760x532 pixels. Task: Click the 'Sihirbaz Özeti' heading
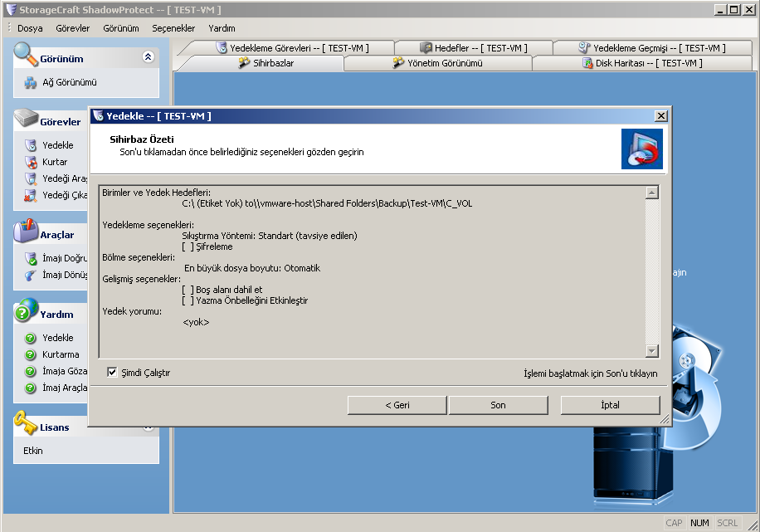142,139
